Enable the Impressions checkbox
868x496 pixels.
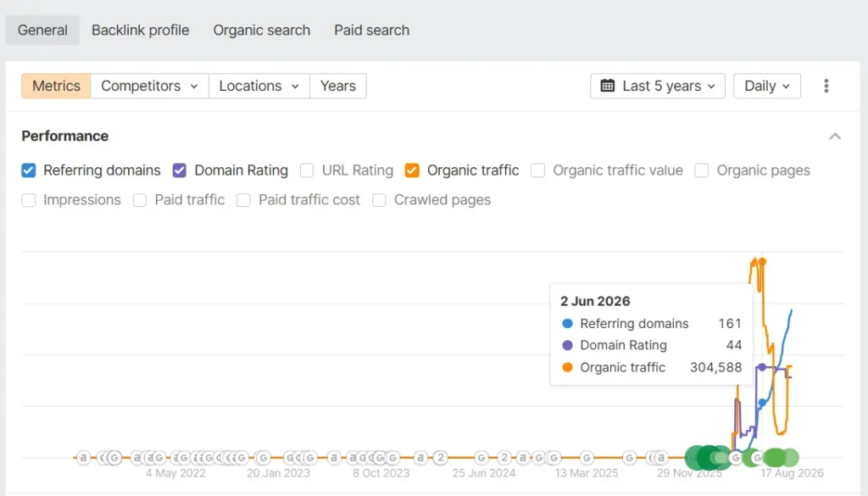(29, 200)
